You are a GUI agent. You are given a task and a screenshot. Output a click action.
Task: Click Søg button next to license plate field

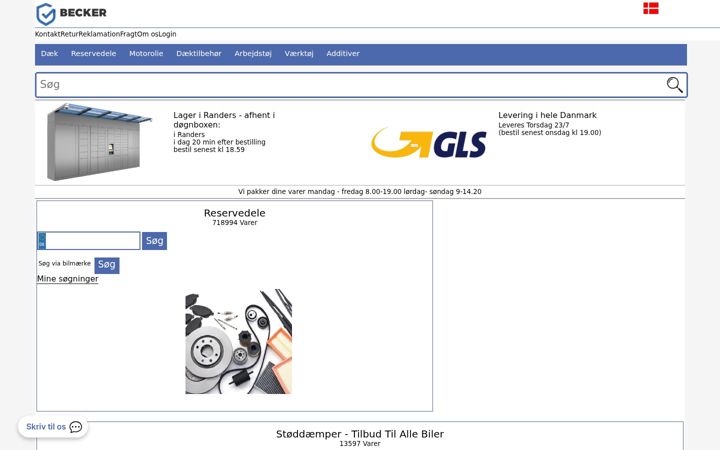tap(154, 241)
